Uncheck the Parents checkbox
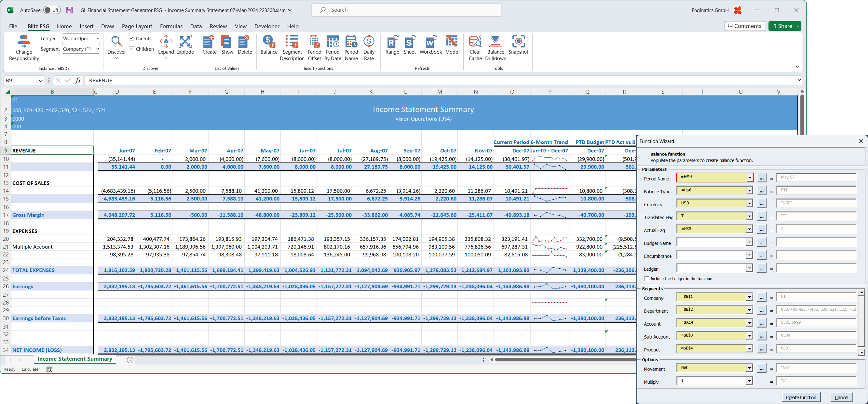The image size is (868, 404). 132,38
